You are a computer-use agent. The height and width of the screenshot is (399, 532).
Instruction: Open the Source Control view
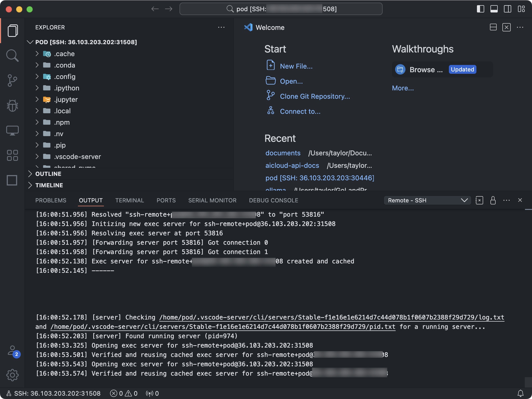pos(12,81)
